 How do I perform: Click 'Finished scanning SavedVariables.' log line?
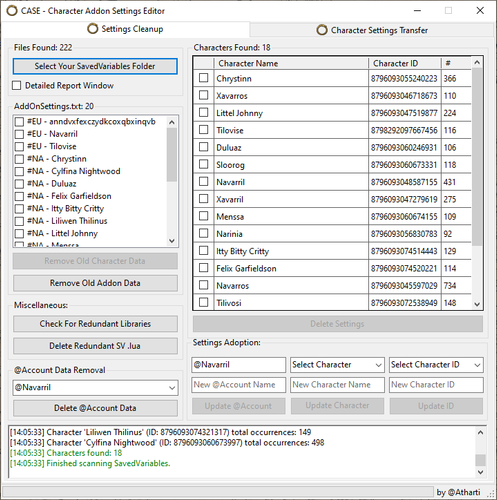(90, 463)
